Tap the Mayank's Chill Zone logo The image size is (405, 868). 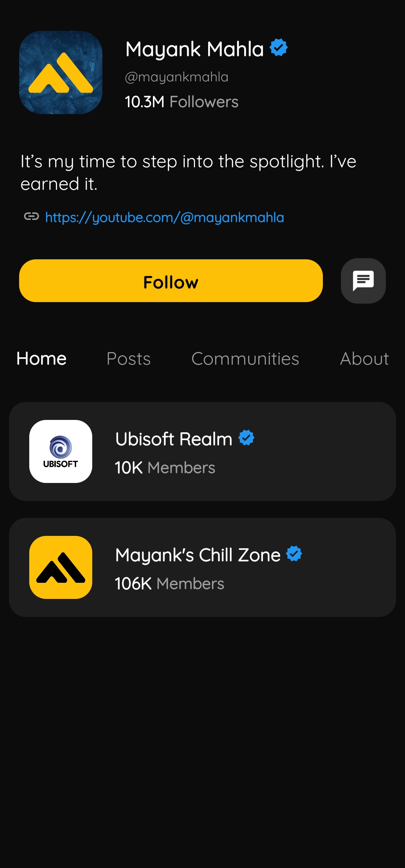[61, 567]
